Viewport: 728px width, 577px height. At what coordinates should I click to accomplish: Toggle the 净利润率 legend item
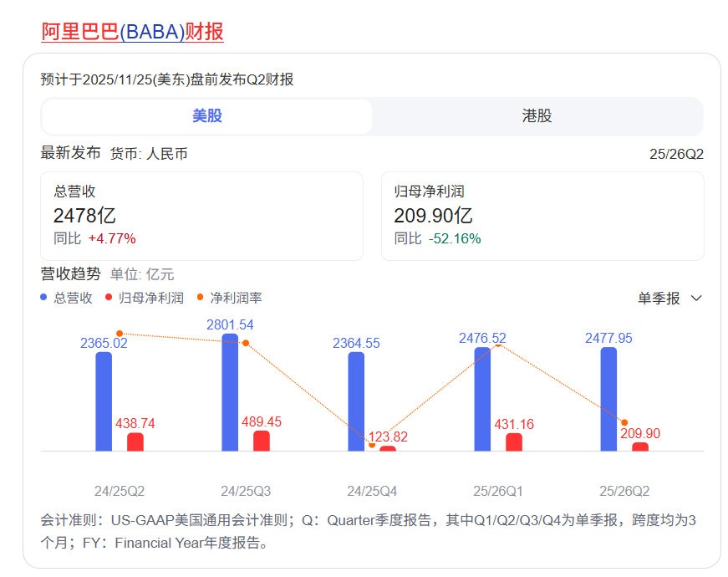coord(229,298)
